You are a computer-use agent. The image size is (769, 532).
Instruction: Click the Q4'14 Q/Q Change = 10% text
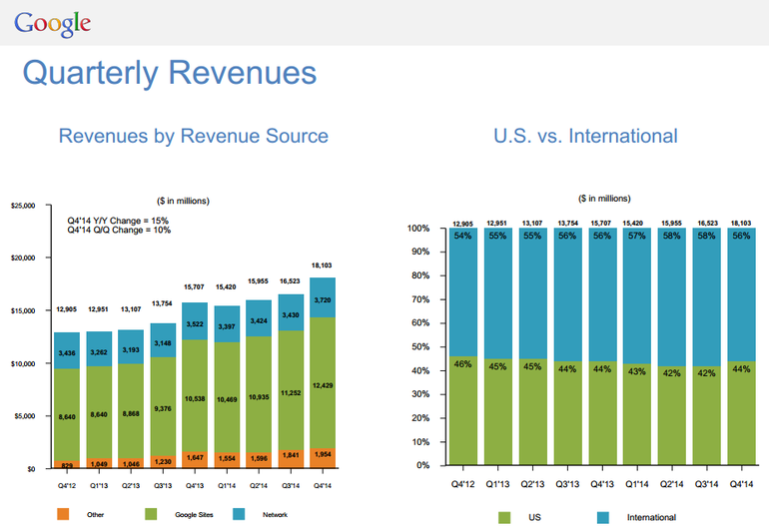point(119,230)
